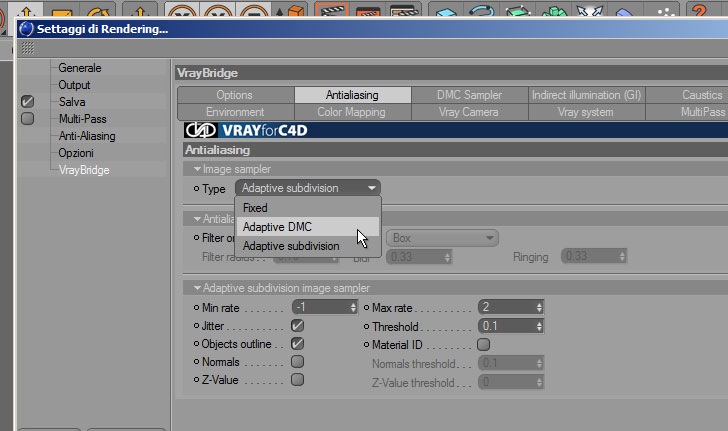Click the orange cube icon in top toolbar
Screen dimensions: 728x431
click(296, 10)
